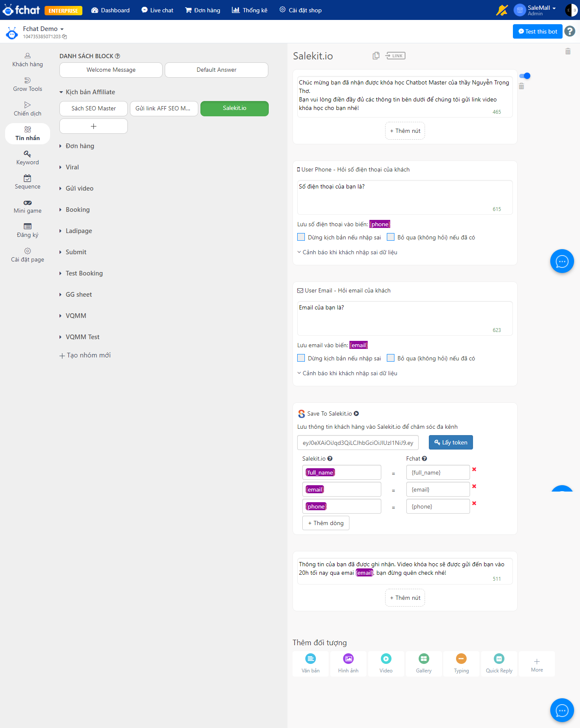The image size is (580, 728).
Task: Delete the first message card via trash icon
Action: 521,86
